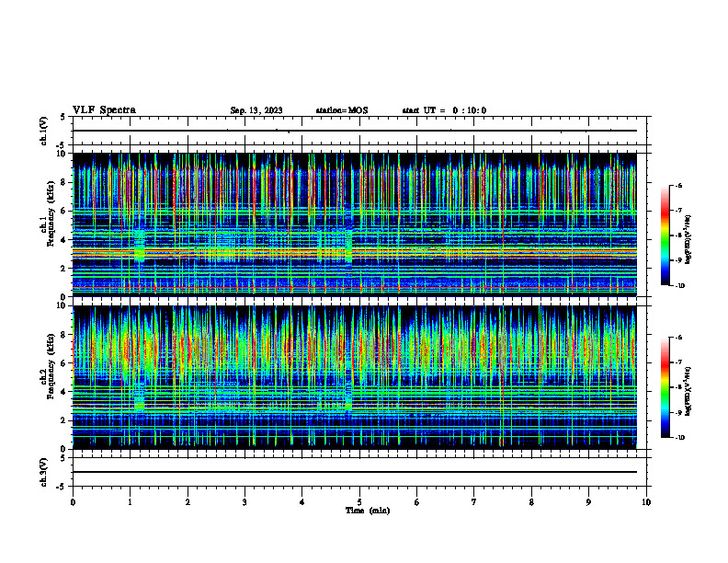Click the ch.1 spectrogram color bar
728x563 pixels.
point(665,236)
